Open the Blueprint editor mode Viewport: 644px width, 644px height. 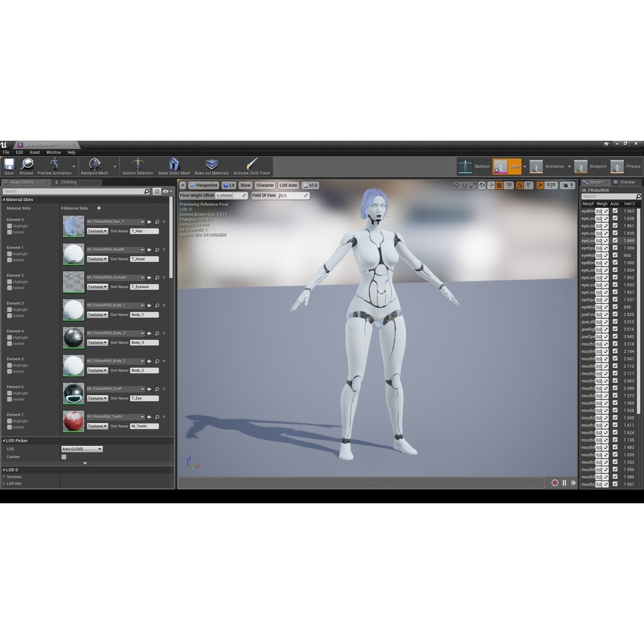tap(590, 166)
